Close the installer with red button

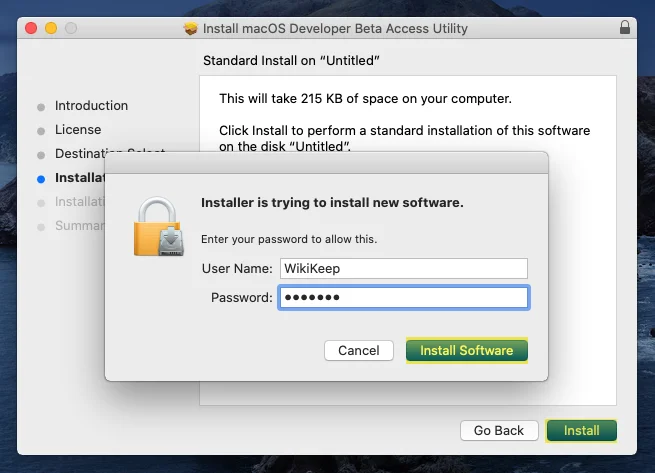pos(31,28)
